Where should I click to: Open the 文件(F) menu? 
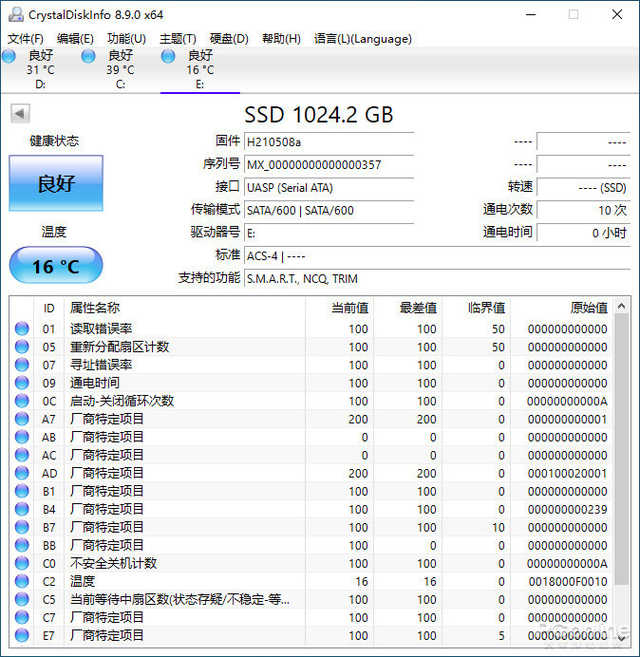(26, 39)
